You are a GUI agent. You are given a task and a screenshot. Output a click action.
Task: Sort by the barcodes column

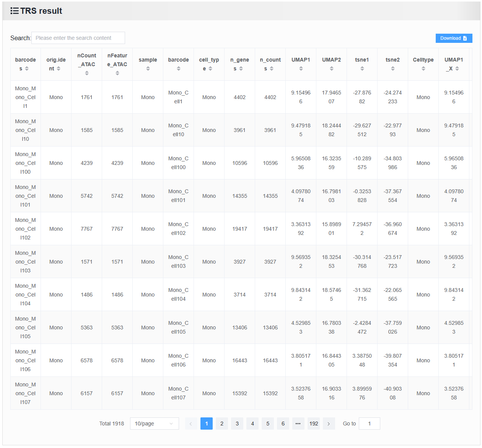point(27,68)
